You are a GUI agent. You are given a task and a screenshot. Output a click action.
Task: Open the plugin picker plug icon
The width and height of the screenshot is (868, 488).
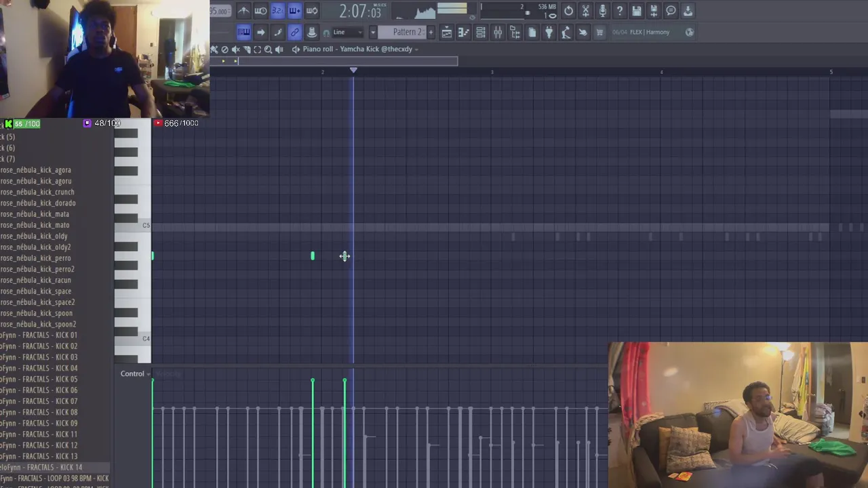pos(549,32)
